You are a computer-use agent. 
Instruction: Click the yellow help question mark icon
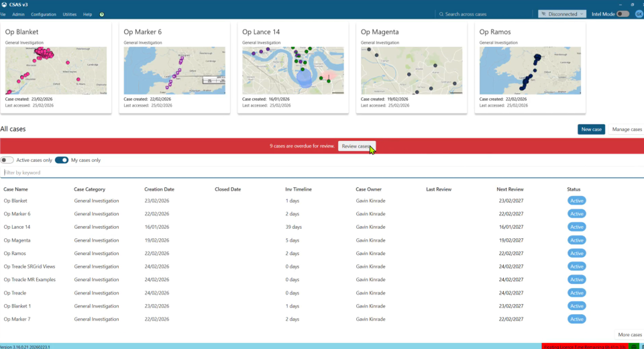click(101, 14)
